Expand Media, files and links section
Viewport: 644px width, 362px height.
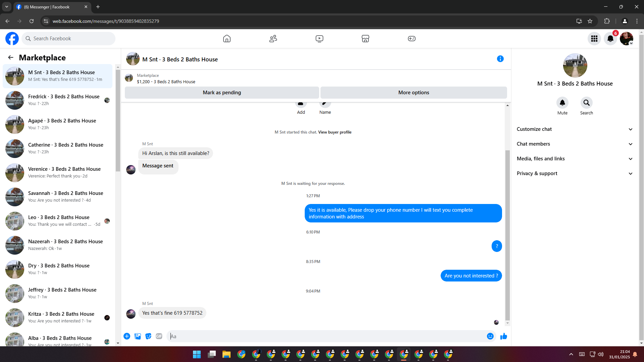coord(575,159)
